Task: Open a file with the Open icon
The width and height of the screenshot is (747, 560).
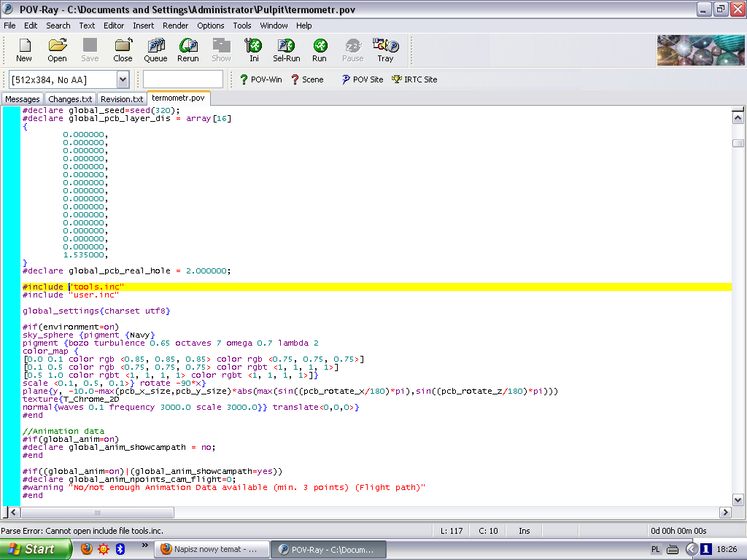Action: pos(57,50)
